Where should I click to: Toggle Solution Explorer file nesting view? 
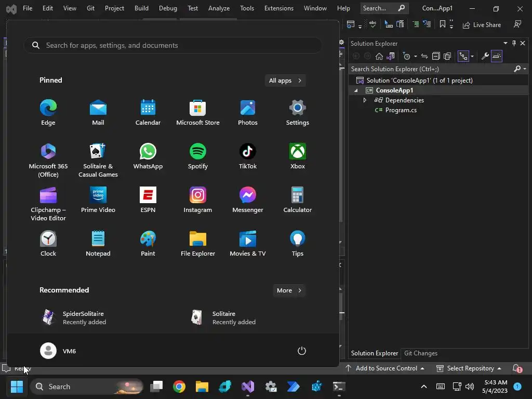point(463,56)
